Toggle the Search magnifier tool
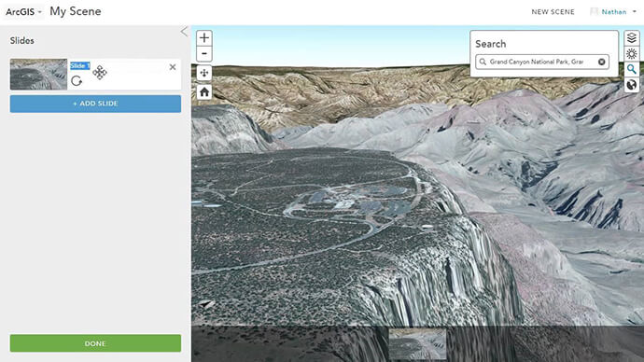644x362 pixels. pyautogui.click(x=631, y=69)
